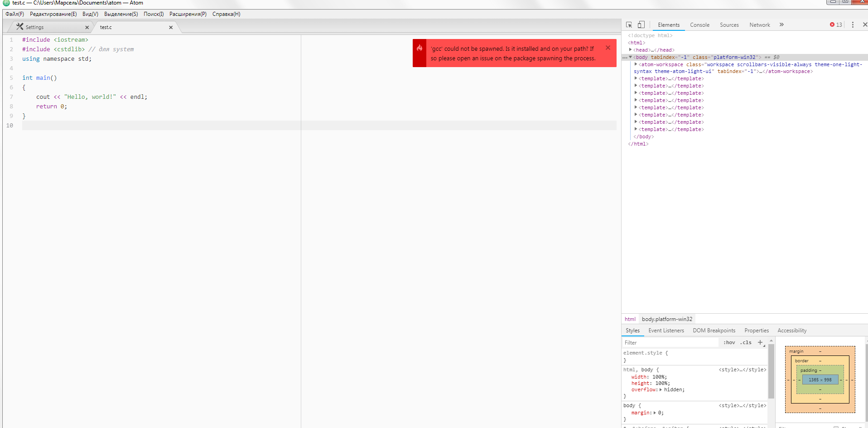Click the 'int main()' code line
The width and height of the screenshot is (868, 428).
pos(39,78)
